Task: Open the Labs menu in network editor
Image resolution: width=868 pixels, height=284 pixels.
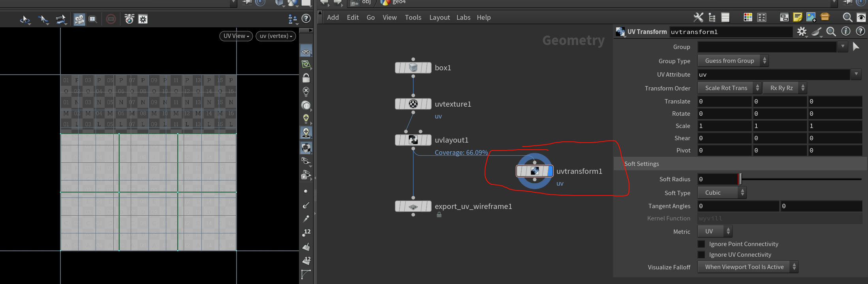Action: 463,17
